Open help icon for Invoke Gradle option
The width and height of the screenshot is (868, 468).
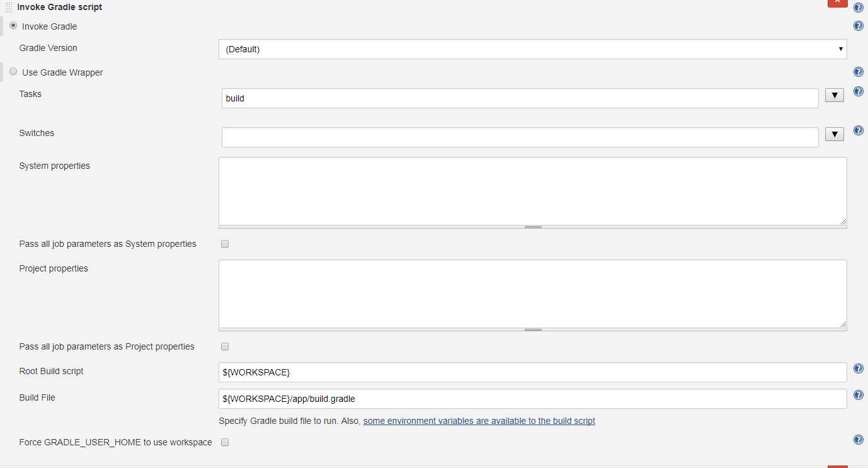coord(858,26)
